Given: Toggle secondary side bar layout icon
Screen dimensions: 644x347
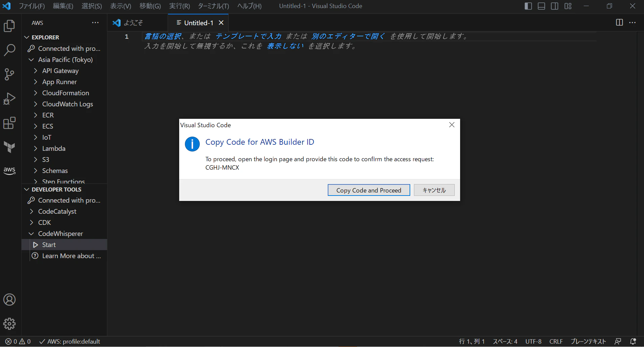Looking at the screenshot, I should [x=554, y=6].
